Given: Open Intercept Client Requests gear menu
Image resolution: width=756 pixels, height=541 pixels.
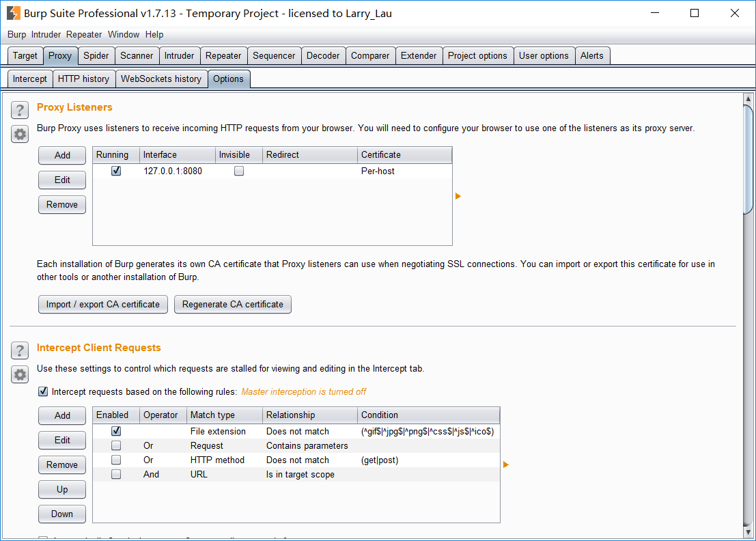Looking at the screenshot, I should 20,374.
